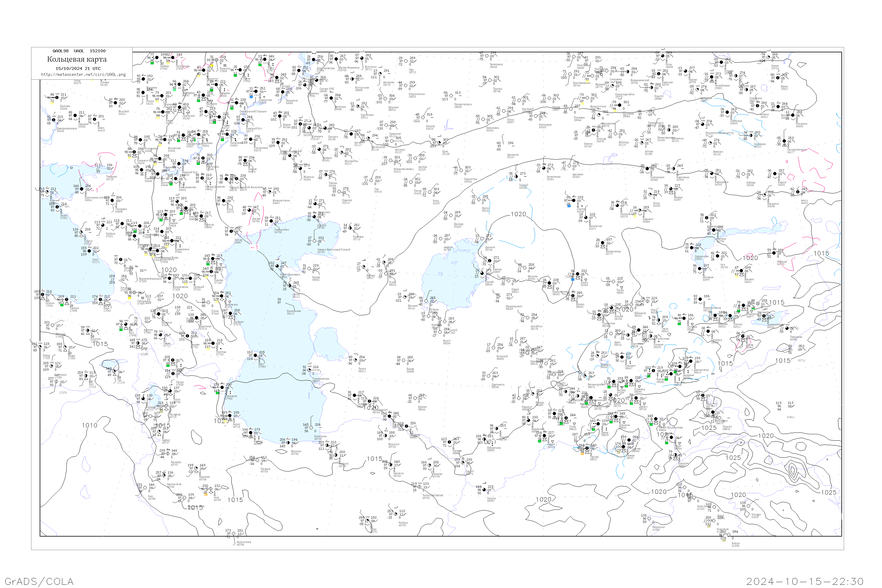Image resolution: width=882 pixels, height=588 pixels.
Task: Click the filled station circle at Кызылорда
Action: (x=549, y=283)
